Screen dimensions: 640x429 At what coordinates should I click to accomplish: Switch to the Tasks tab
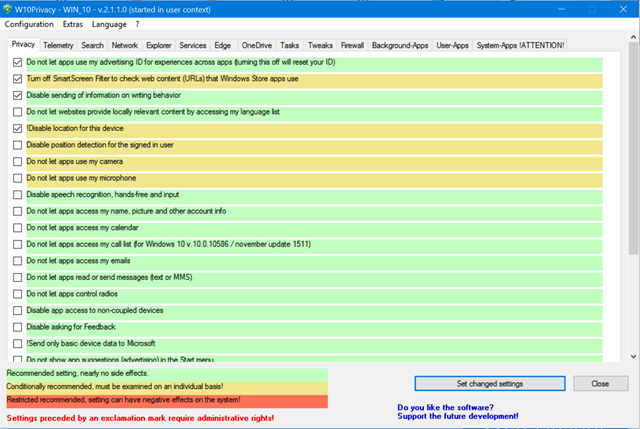pos(289,45)
